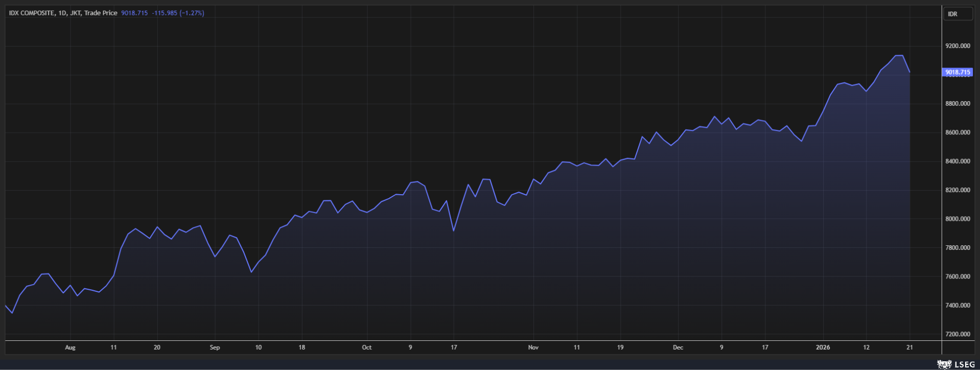Select the Nov marker on time axis

point(533,348)
